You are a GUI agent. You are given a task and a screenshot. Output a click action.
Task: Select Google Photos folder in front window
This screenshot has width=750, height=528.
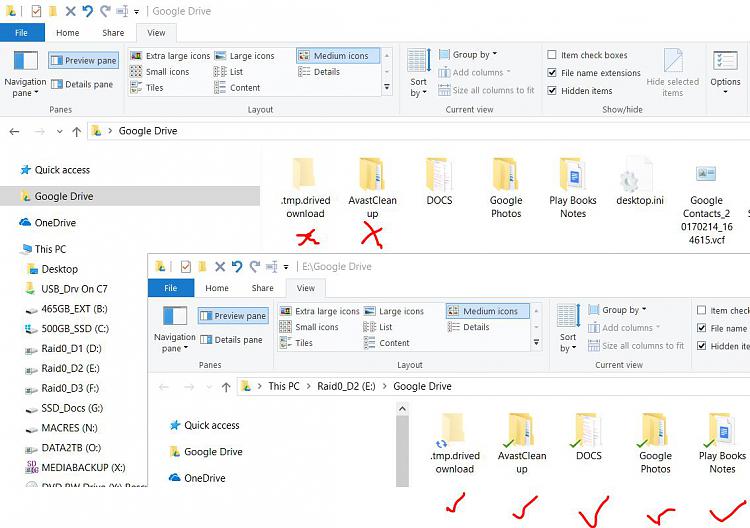click(x=655, y=444)
